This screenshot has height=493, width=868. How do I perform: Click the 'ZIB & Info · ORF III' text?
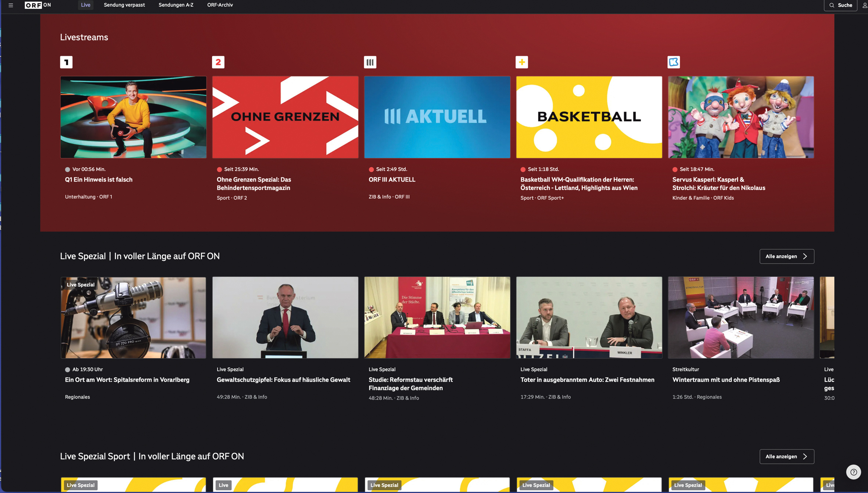click(x=389, y=197)
